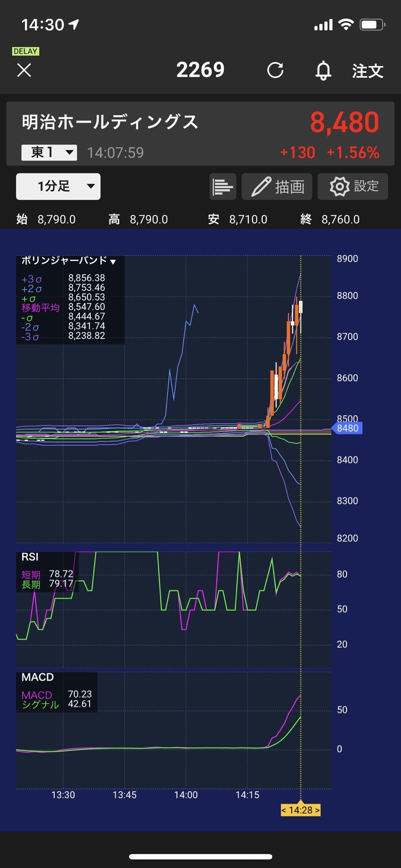Screen dimensions: 401x868
Task: Tap the 14:07:59 timestamp
Action: [115, 153]
